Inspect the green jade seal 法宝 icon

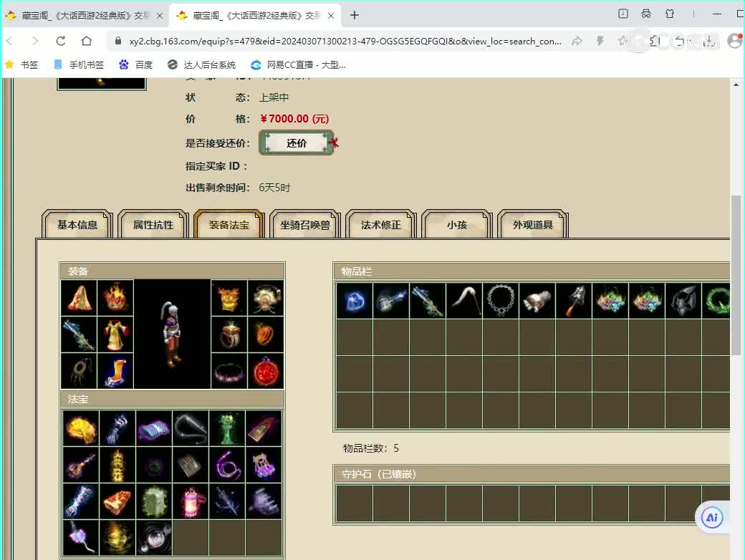coord(154,501)
